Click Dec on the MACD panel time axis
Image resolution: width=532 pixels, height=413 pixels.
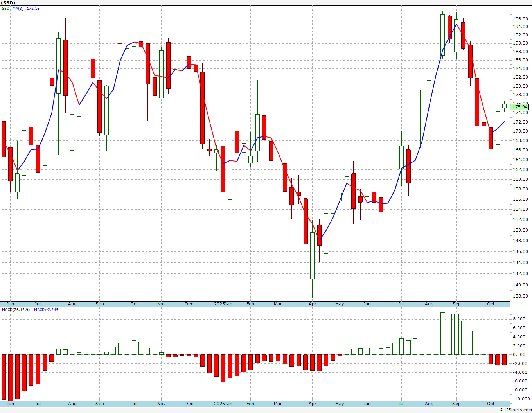(x=189, y=404)
